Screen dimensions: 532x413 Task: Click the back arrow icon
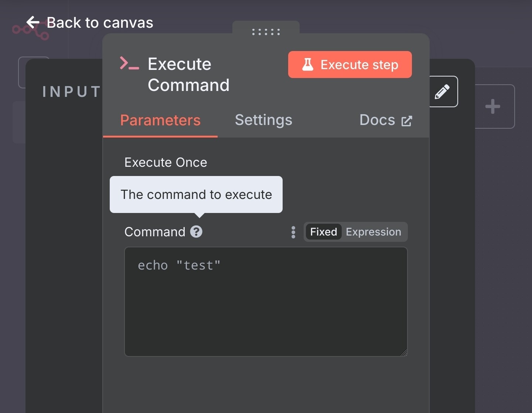[33, 23]
